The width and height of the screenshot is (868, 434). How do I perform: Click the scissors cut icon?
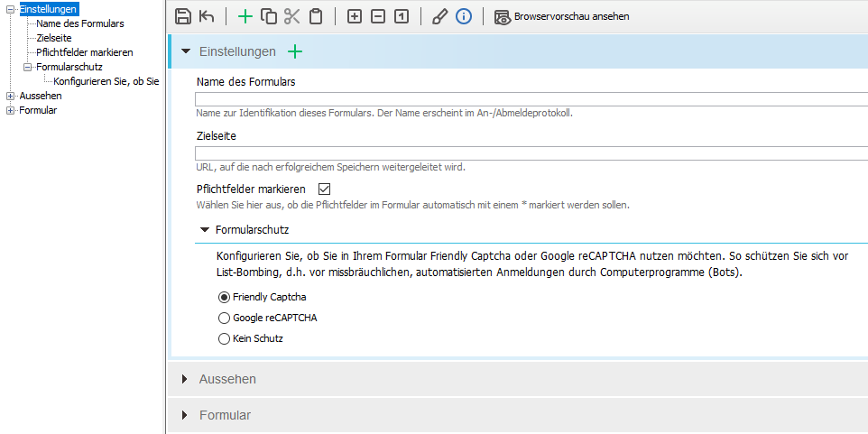click(291, 16)
